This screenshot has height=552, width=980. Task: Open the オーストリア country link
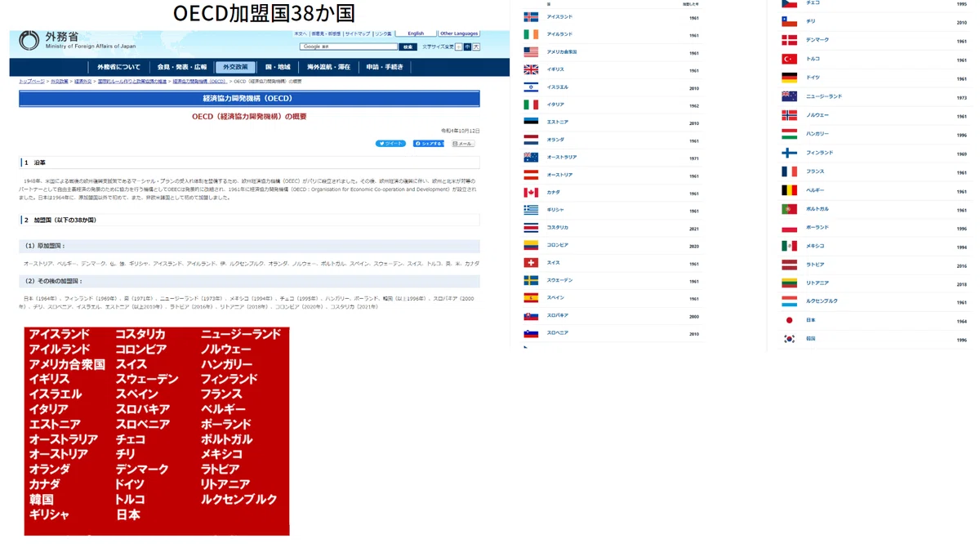pyautogui.click(x=559, y=175)
